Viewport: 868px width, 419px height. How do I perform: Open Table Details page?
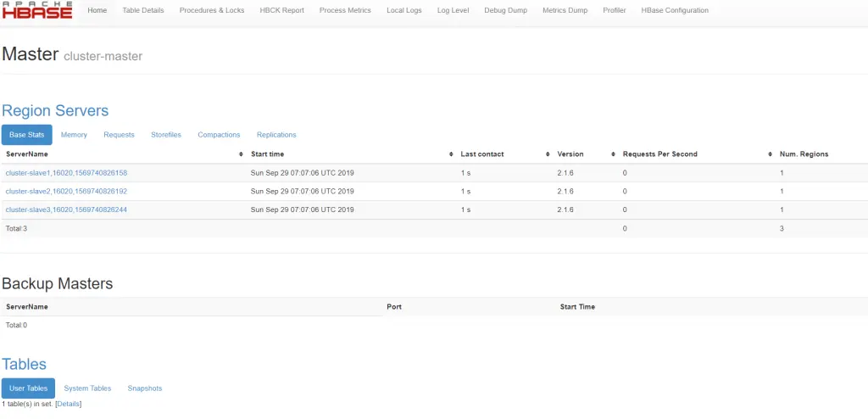pos(142,10)
